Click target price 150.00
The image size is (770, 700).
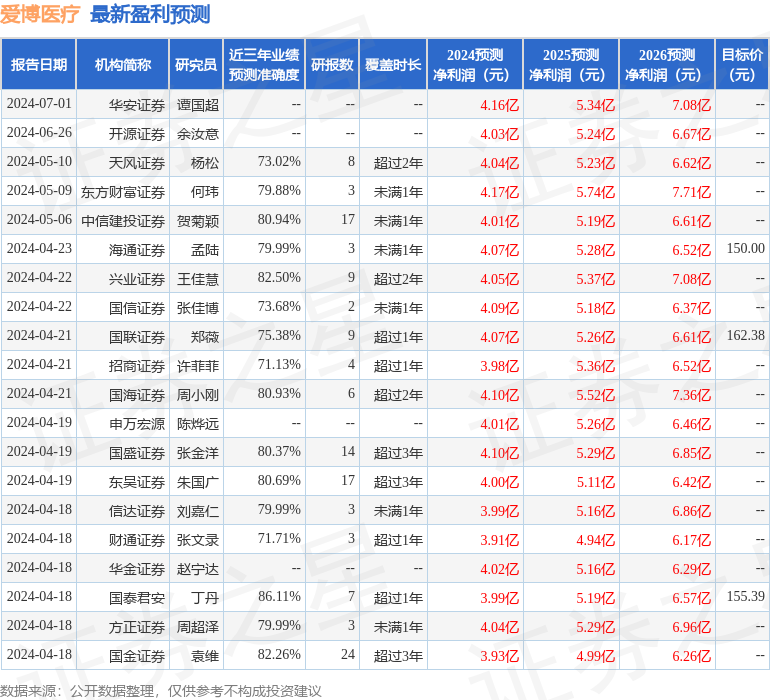click(745, 249)
